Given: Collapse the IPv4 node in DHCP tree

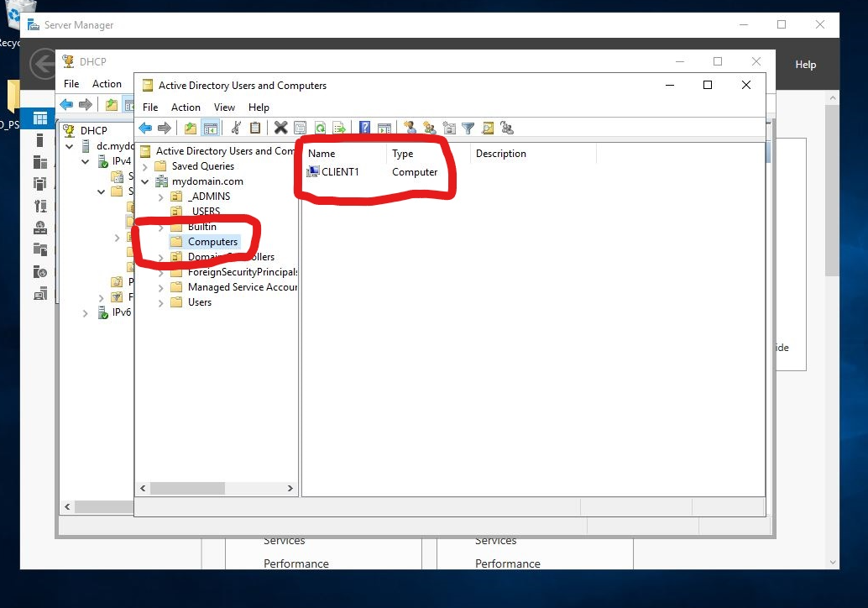Looking at the screenshot, I should [x=86, y=162].
